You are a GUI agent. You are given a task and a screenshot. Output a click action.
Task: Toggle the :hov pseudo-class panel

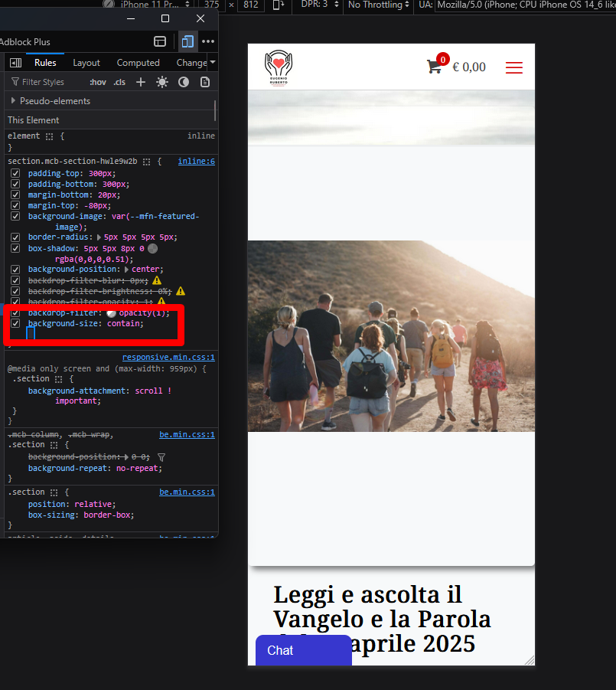click(x=97, y=82)
